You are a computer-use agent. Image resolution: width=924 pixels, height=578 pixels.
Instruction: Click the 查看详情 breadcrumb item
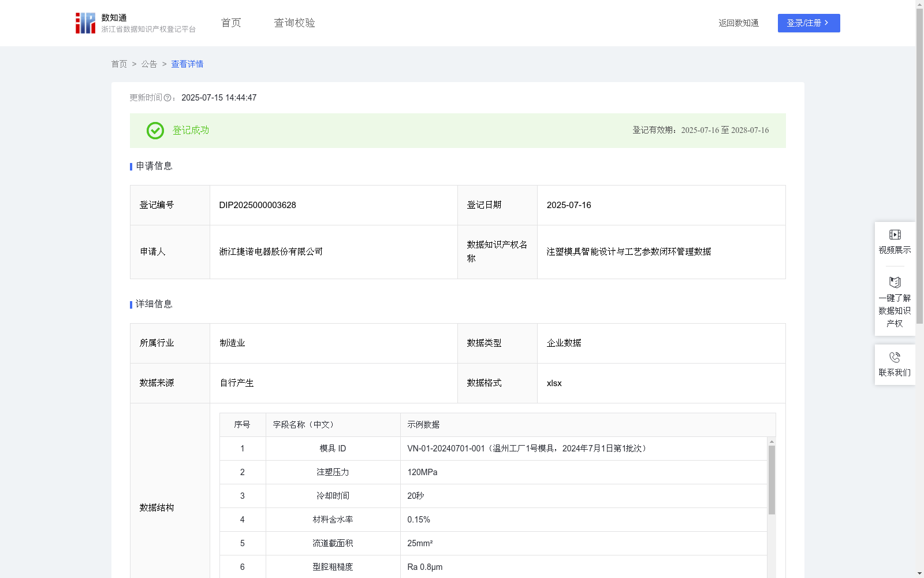187,64
